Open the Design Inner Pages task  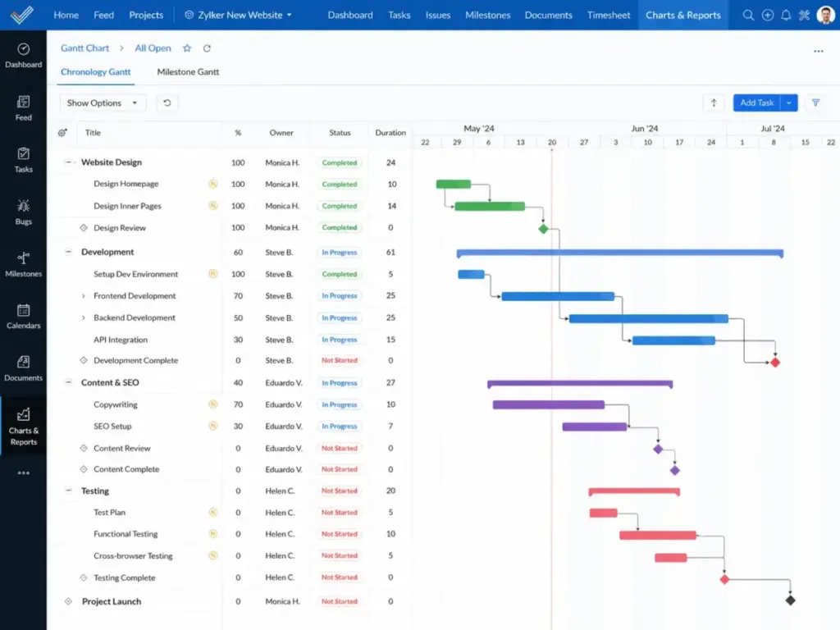coord(127,206)
